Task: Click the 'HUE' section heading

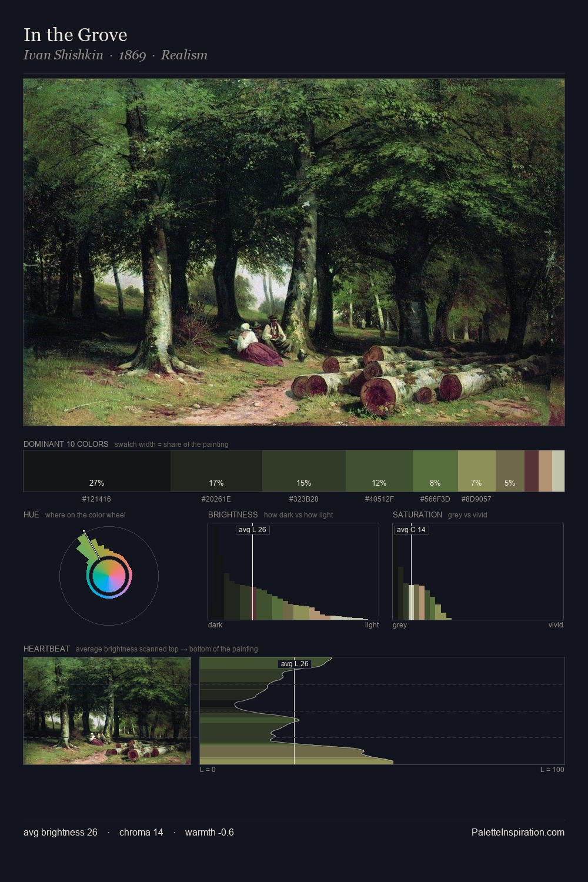Action: point(31,514)
